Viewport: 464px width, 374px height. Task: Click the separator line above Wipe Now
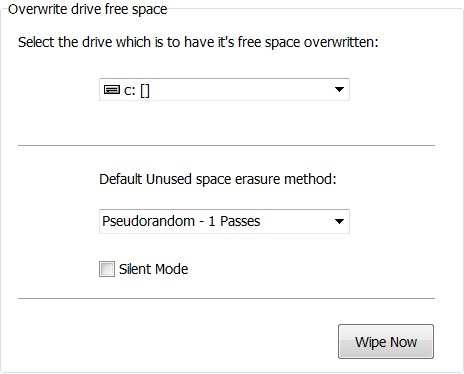[226, 299]
